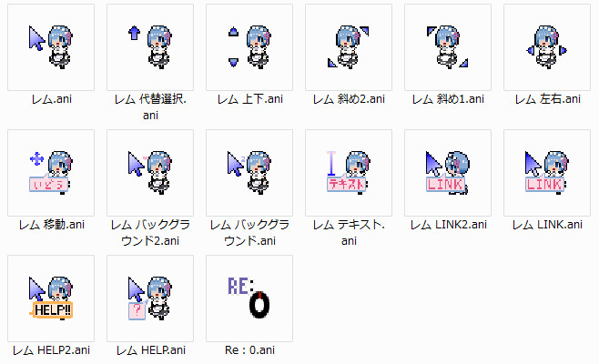Click the レム 左右.ani horizontal resize icon
599x364 pixels.
(x=547, y=47)
